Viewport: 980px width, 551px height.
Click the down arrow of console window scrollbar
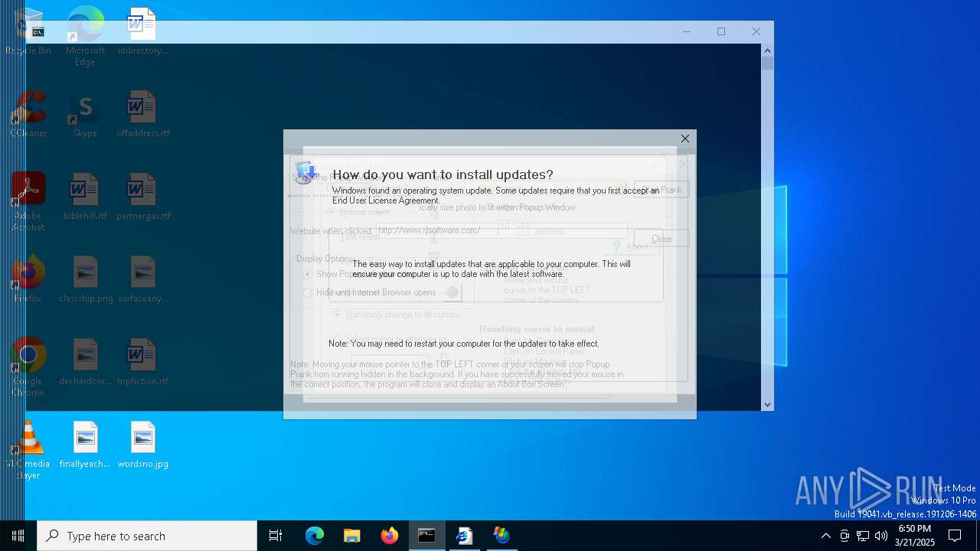[x=767, y=404]
